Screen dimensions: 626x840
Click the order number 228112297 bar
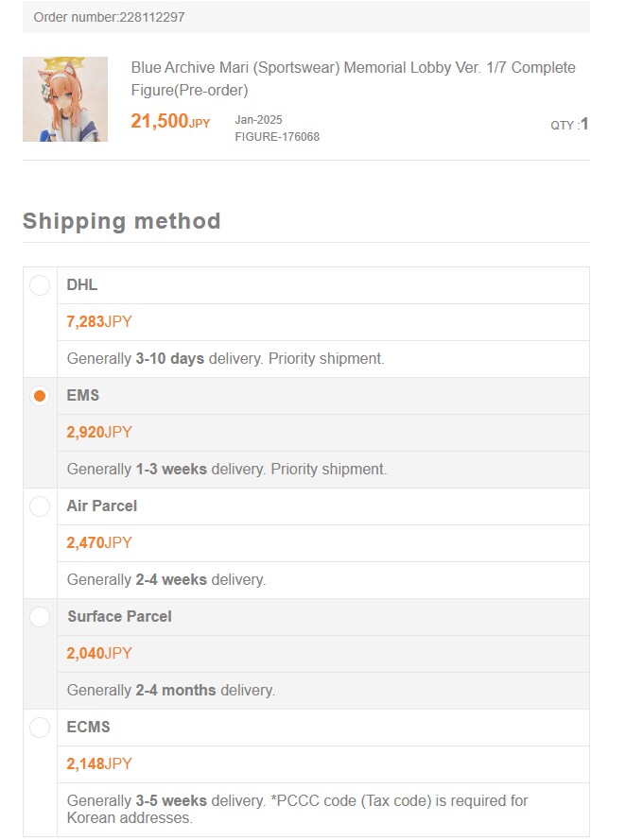[x=305, y=17]
